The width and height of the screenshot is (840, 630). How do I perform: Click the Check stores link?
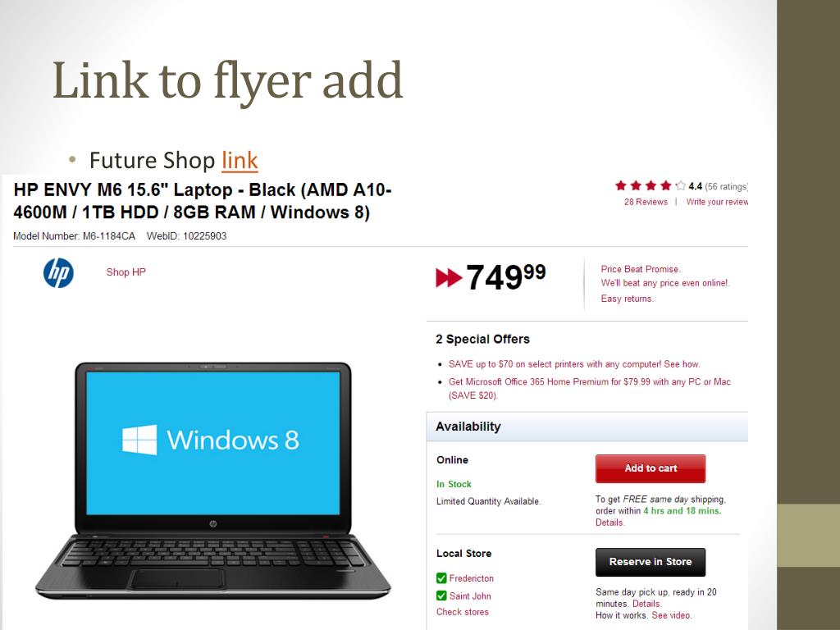point(463,612)
